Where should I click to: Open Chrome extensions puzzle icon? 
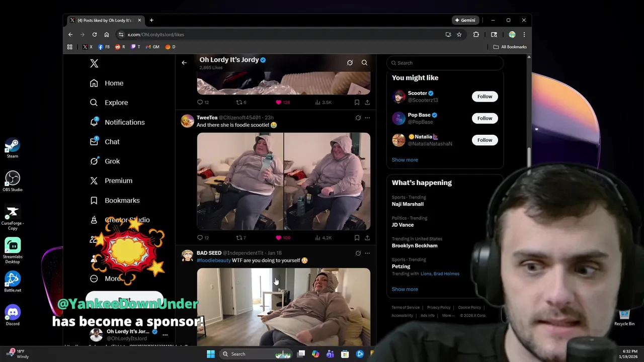click(x=476, y=35)
